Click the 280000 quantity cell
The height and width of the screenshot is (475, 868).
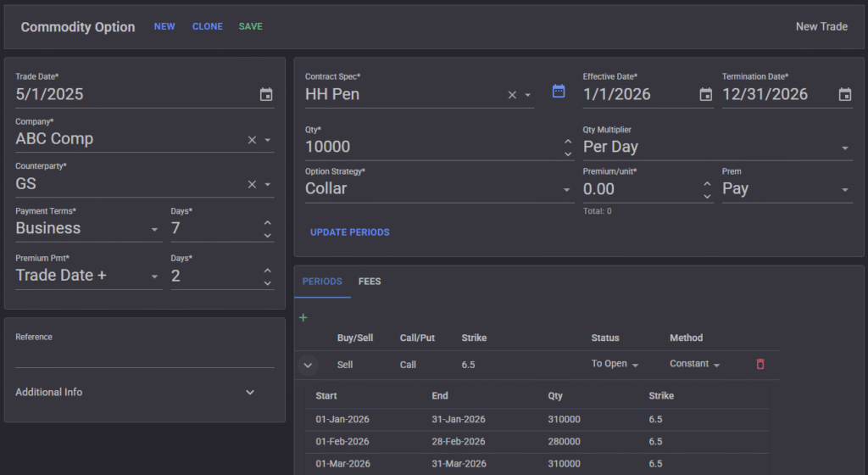pos(564,442)
